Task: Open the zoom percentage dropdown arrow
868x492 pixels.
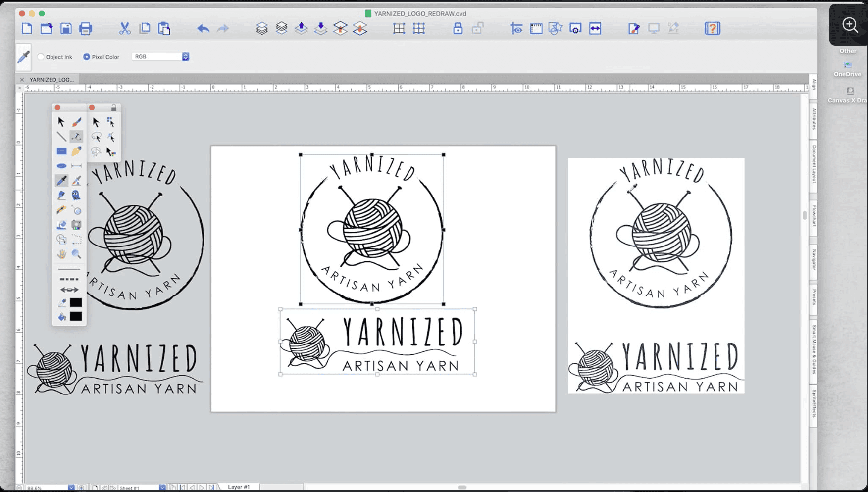Action: pos(71,488)
